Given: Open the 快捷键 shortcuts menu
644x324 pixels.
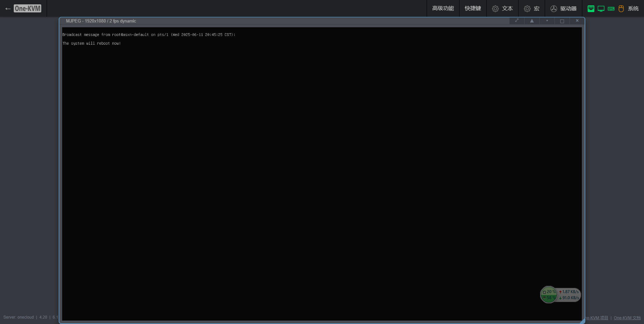Looking at the screenshot, I should pyautogui.click(x=473, y=8).
